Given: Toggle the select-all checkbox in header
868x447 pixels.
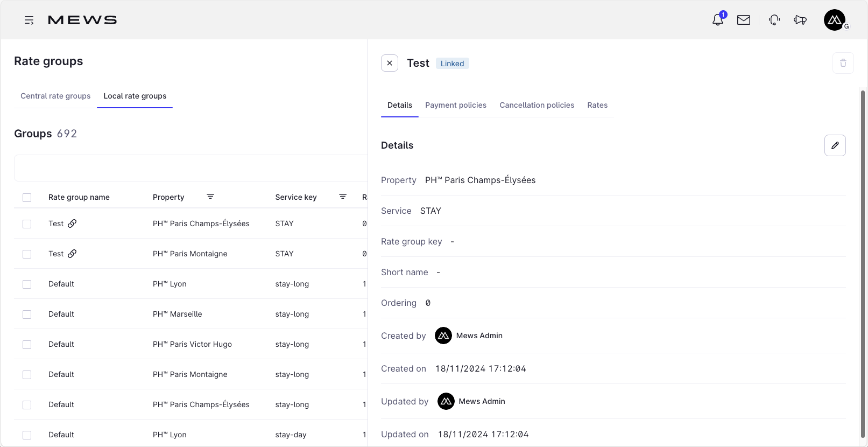Looking at the screenshot, I should (x=27, y=198).
